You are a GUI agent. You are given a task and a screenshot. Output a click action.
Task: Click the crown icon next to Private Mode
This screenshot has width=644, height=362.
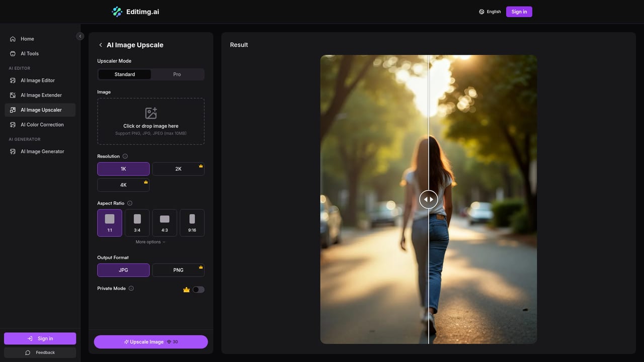[186, 290]
